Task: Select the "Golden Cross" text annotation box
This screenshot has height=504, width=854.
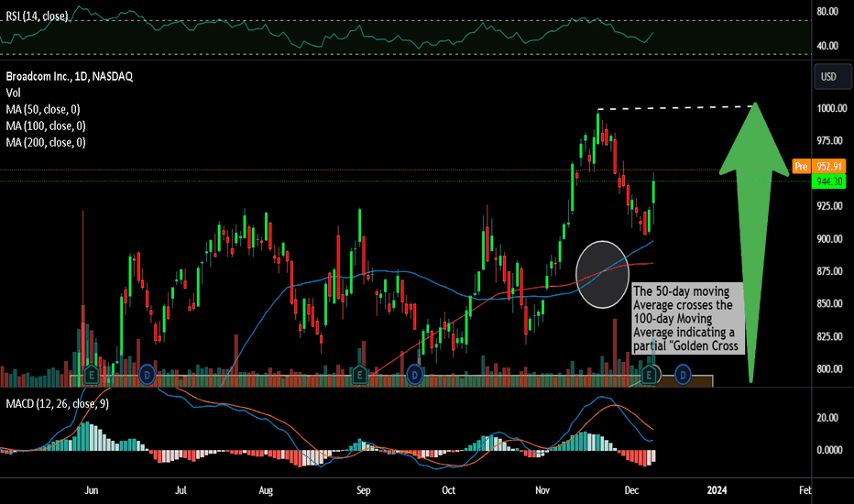Action: (x=688, y=318)
